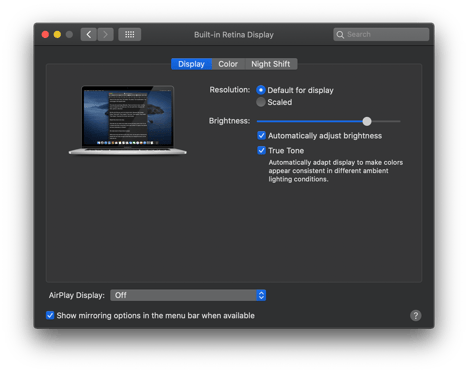Image resolution: width=468 pixels, height=373 pixels.
Task: Click the True Tone description text
Action: click(x=336, y=171)
